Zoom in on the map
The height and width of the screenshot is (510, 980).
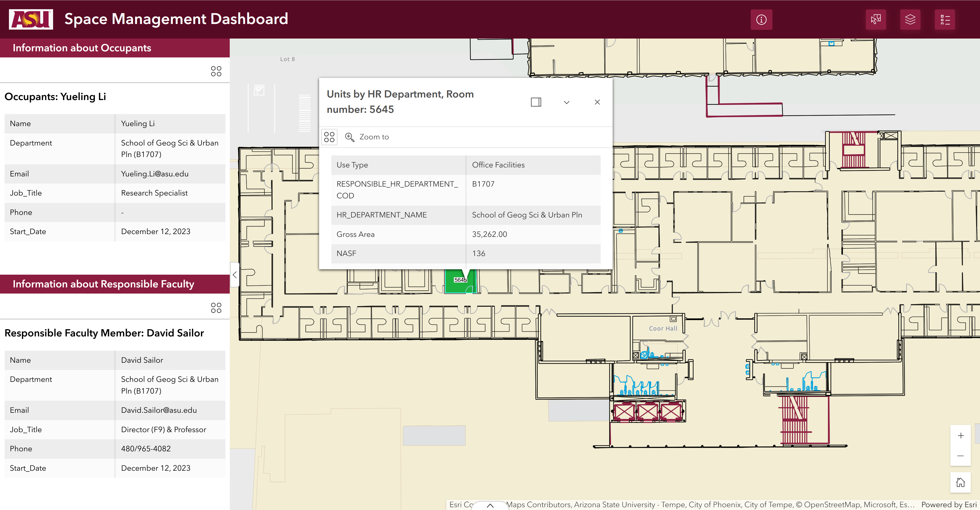coord(960,435)
